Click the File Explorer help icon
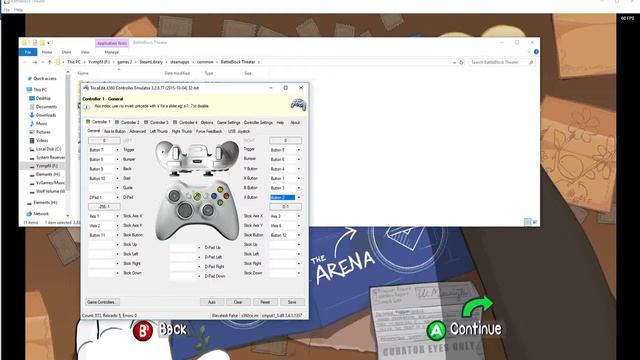 (x=536, y=52)
